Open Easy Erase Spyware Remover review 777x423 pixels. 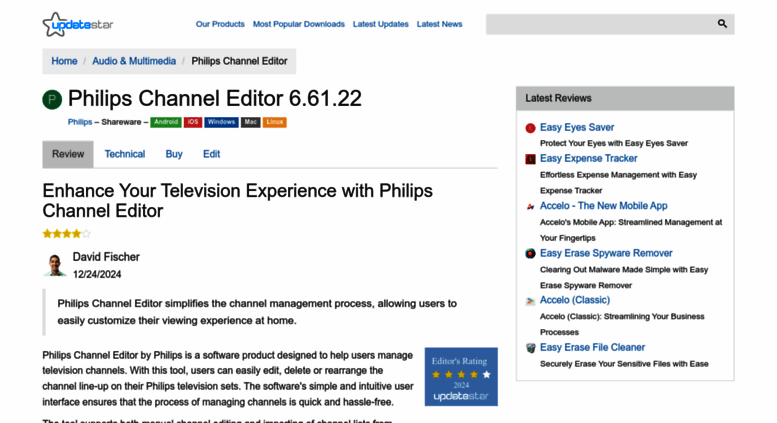pyautogui.click(x=606, y=253)
